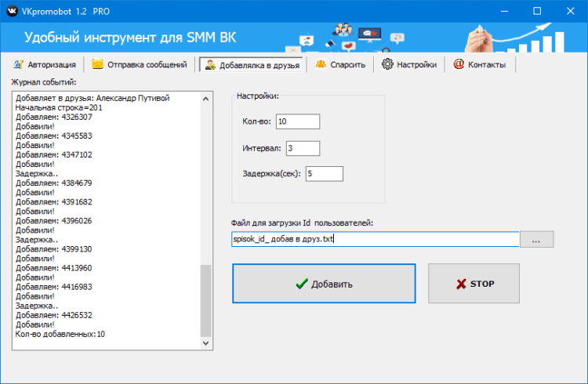Open the Контакты tab

coord(480,64)
